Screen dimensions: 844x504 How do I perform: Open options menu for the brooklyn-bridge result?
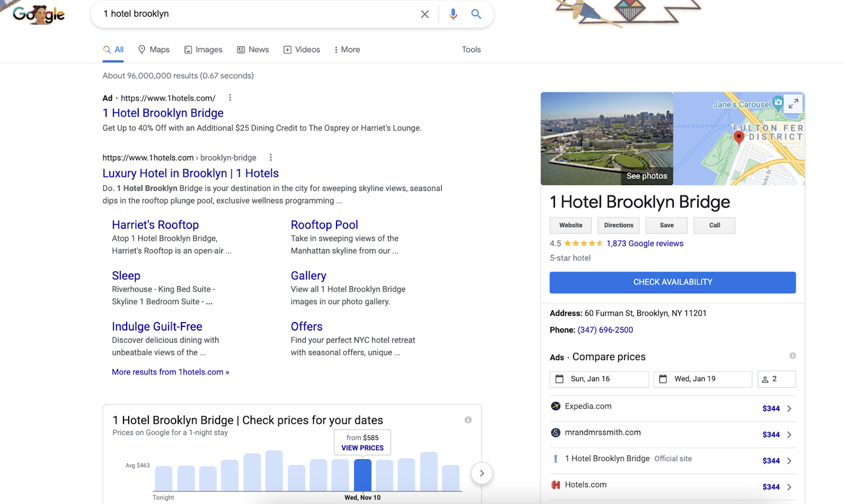click(x=271, y=157)
